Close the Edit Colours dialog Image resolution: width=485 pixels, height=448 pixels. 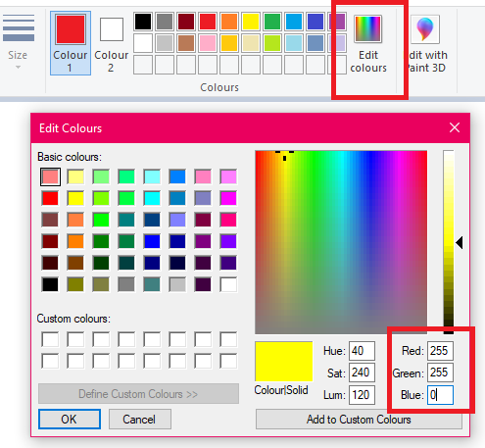click(455, 127)
